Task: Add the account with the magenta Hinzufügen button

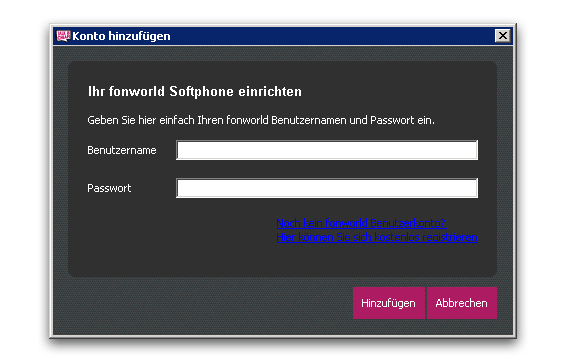Action: [388, 303]
